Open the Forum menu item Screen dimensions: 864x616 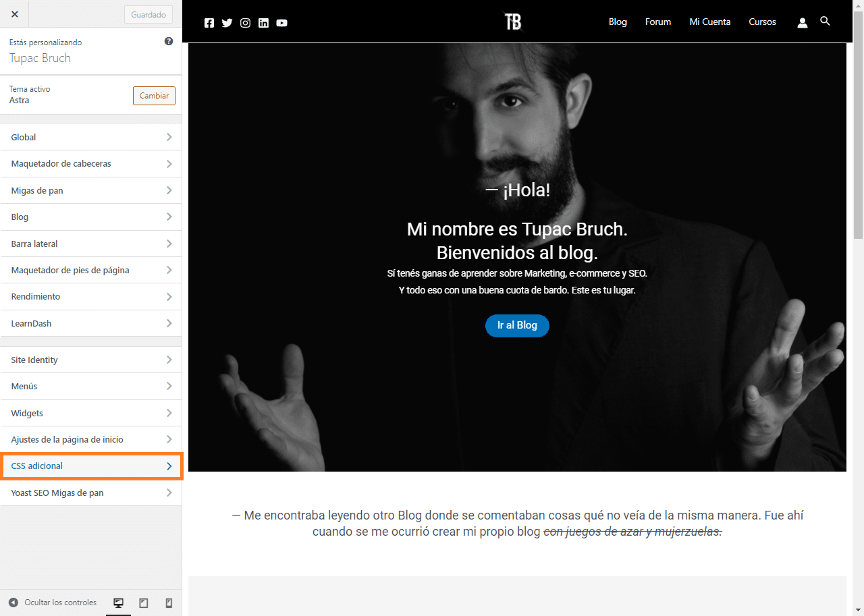pos(657,22)
